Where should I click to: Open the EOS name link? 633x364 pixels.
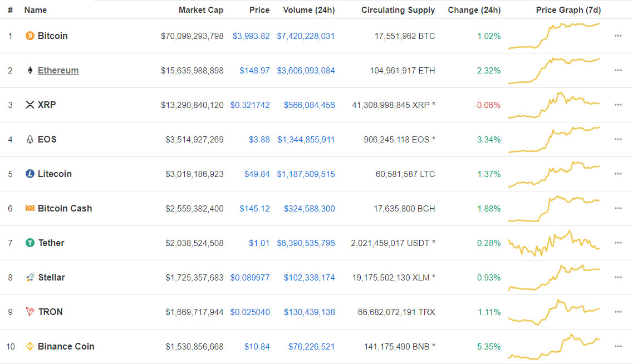coord(47,139)
